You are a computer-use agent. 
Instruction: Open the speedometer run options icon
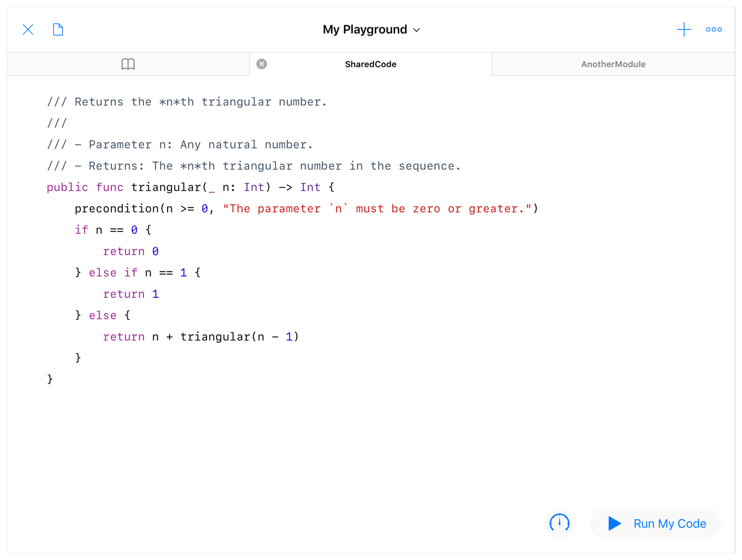pyautogui.click(x=559, y=523)
